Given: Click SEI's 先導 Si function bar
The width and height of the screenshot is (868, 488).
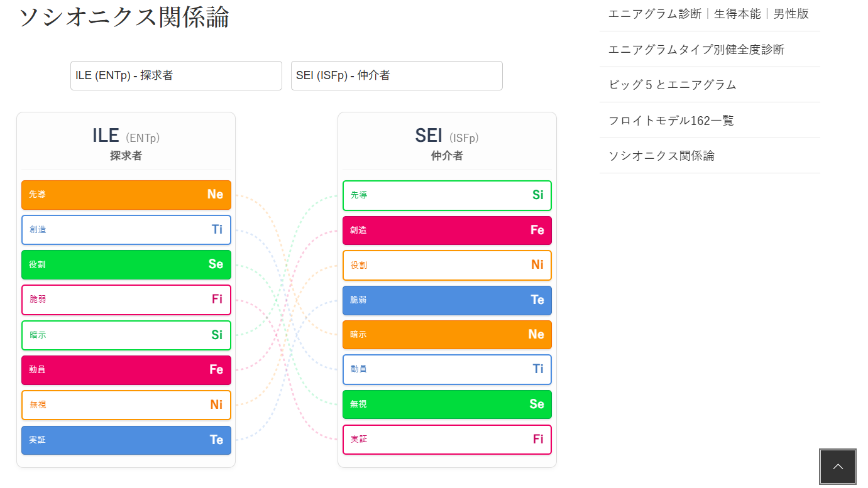Looking at the screenshot, I should 447,195.
